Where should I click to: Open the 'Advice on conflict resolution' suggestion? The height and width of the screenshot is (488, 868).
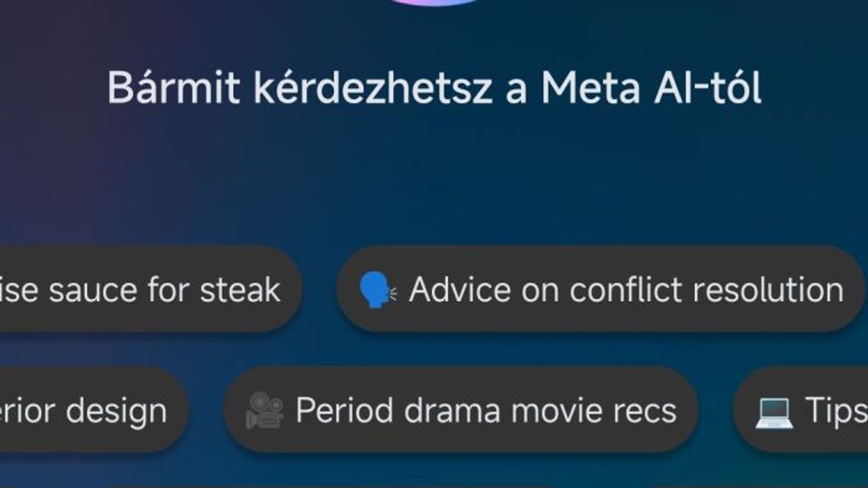click(x=601, y=289)
